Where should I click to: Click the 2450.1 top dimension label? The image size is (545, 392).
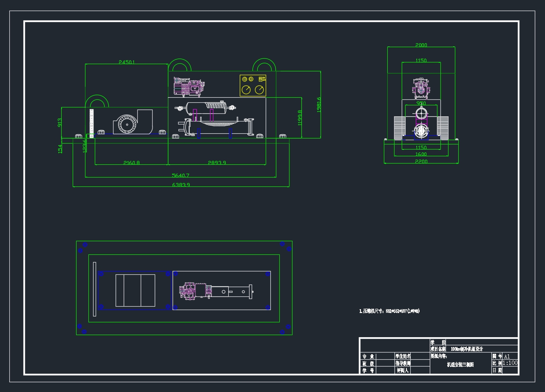(127, 62)
